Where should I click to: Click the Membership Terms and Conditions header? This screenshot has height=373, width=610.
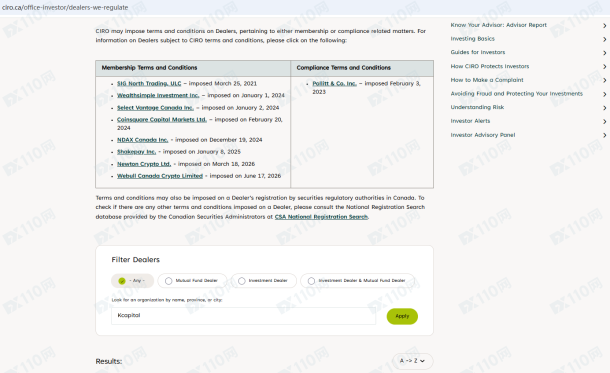point(149,68)
